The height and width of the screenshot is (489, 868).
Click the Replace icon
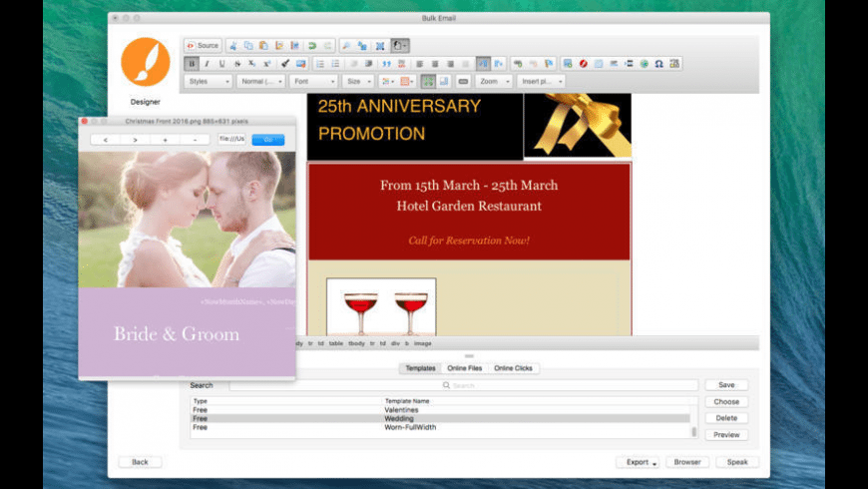coord(362,46)
